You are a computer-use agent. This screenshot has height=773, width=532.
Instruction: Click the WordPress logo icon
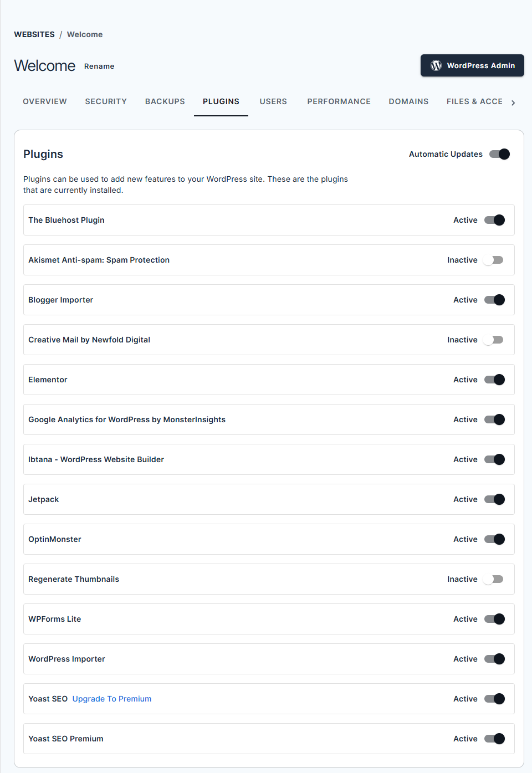[436, 65]
